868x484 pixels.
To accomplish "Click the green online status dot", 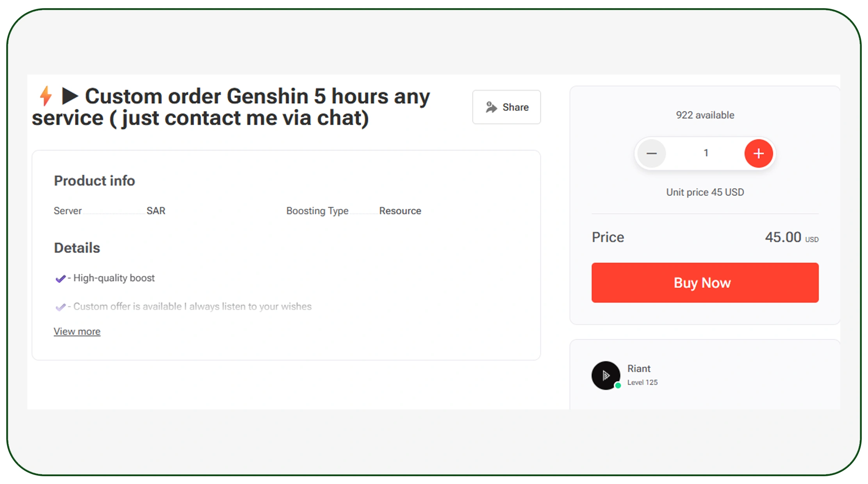I will [x=618, y=386].
